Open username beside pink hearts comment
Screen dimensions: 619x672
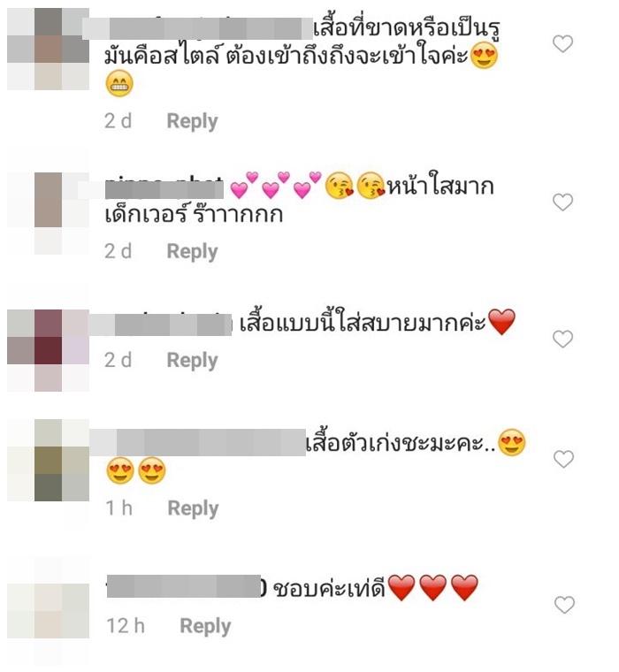click(x=164, y=188)
